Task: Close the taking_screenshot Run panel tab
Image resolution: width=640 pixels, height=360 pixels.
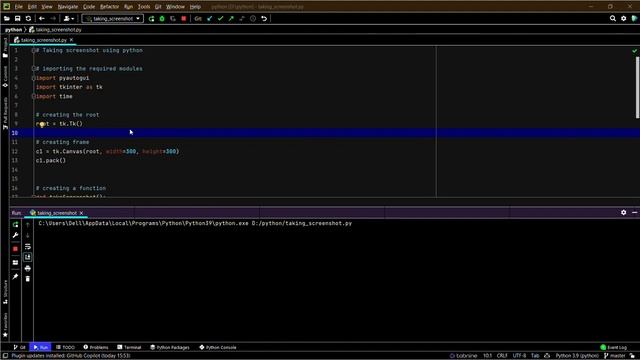Action: point(81,213)
